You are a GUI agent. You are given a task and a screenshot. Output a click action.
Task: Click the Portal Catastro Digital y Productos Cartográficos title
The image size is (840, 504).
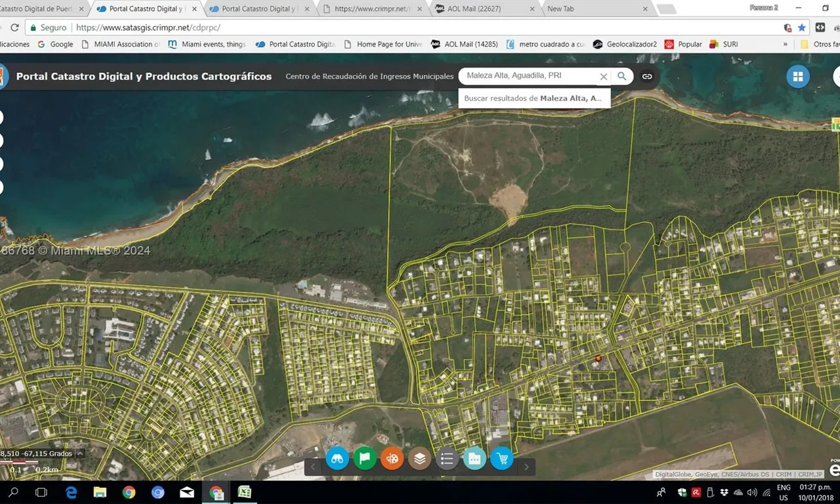tap(144, 76)
